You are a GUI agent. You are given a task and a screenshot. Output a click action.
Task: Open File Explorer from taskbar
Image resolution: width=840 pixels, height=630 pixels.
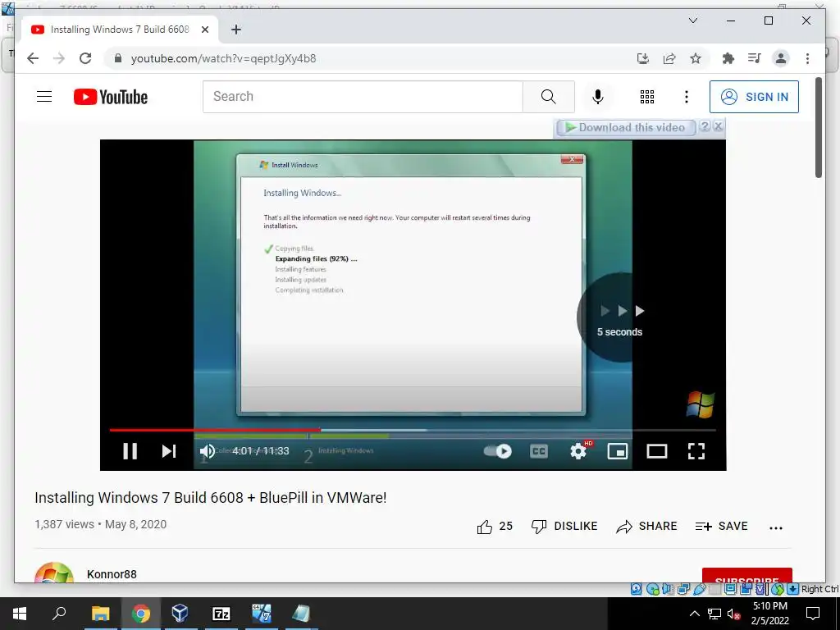pyautogui.click(x=100, y=614)
